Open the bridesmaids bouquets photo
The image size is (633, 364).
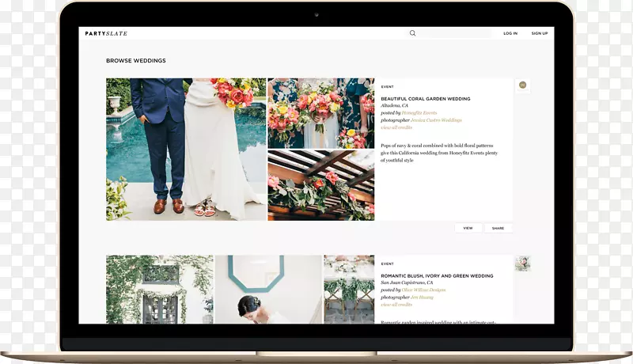pyautogui.click(x=321, y=113)
